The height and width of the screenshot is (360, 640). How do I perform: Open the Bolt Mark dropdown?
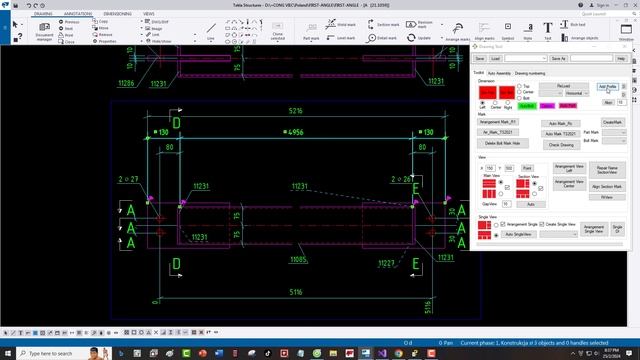point(614,141)
